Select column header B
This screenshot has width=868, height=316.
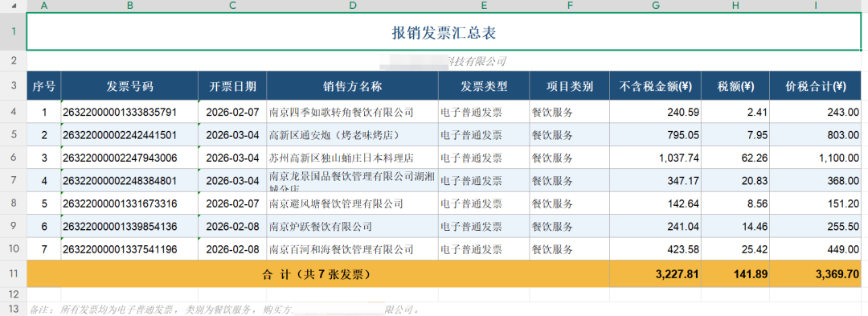pos(129,6)
